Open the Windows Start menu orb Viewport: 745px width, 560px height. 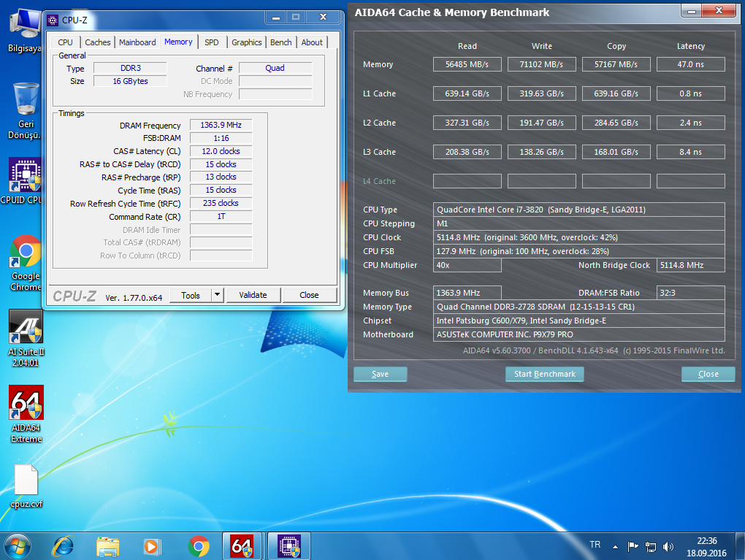coord(18,546)
